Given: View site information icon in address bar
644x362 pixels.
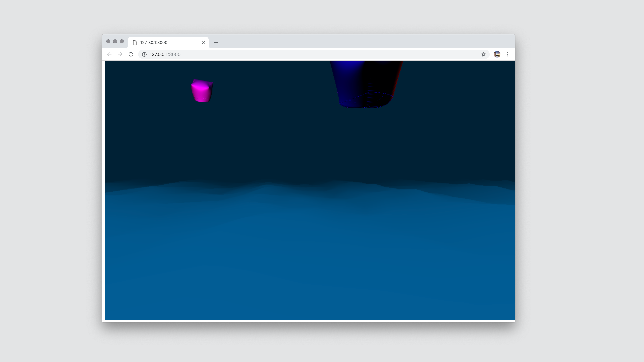Looking at the screenshot, I should [x=144, y=54].
